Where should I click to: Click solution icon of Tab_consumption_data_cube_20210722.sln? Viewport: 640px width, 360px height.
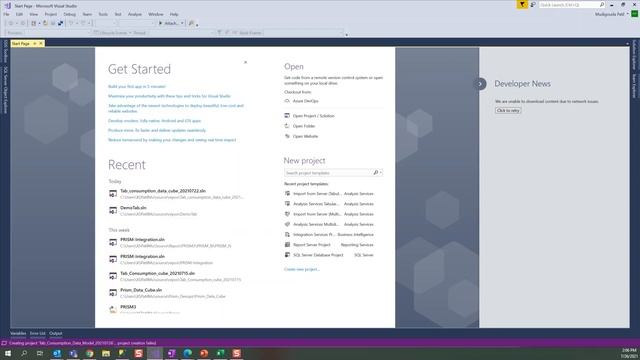113,193
